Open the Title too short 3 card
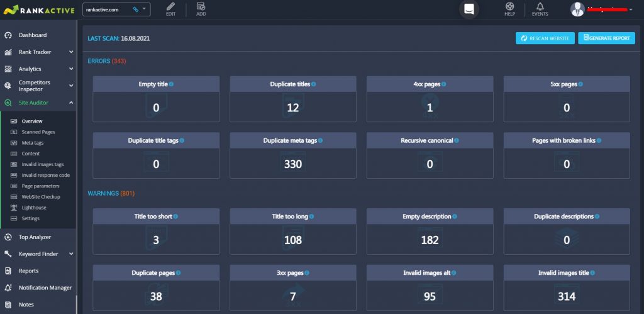This screenshot has height=314, width=644. pos(156,232)
